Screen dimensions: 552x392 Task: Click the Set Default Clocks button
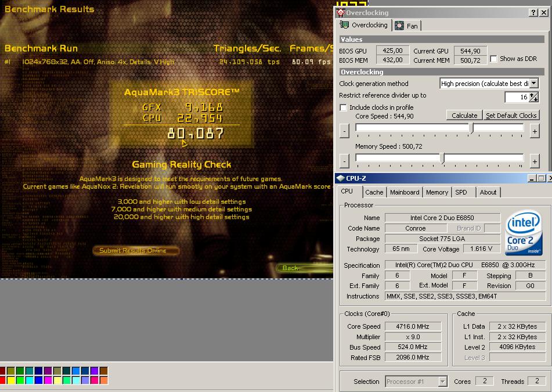click(511, 116)
